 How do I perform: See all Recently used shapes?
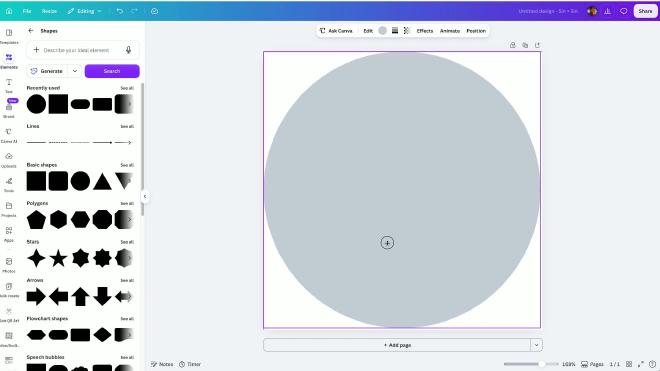tap(127, 88)
